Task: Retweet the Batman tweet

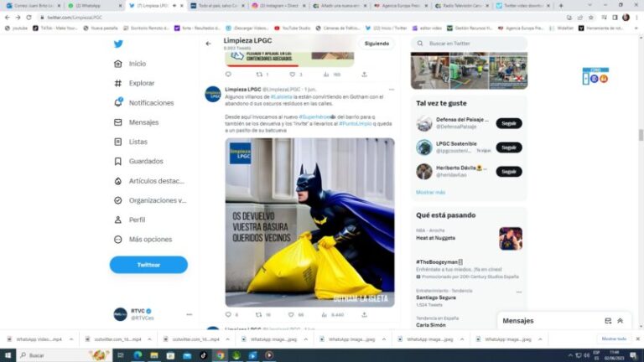Action: tap(259, 315)
